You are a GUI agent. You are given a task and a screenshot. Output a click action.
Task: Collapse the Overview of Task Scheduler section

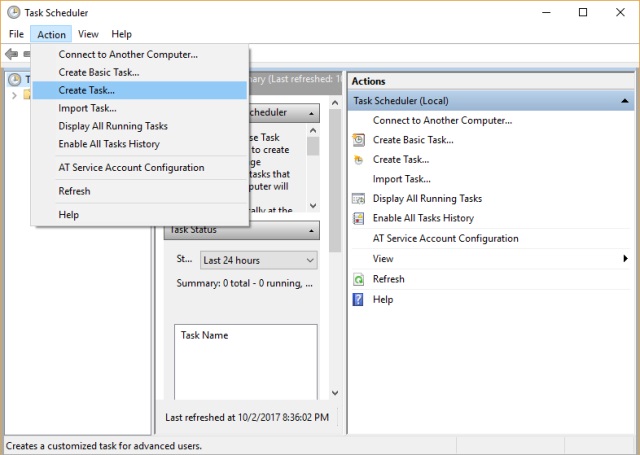(311, 113)
